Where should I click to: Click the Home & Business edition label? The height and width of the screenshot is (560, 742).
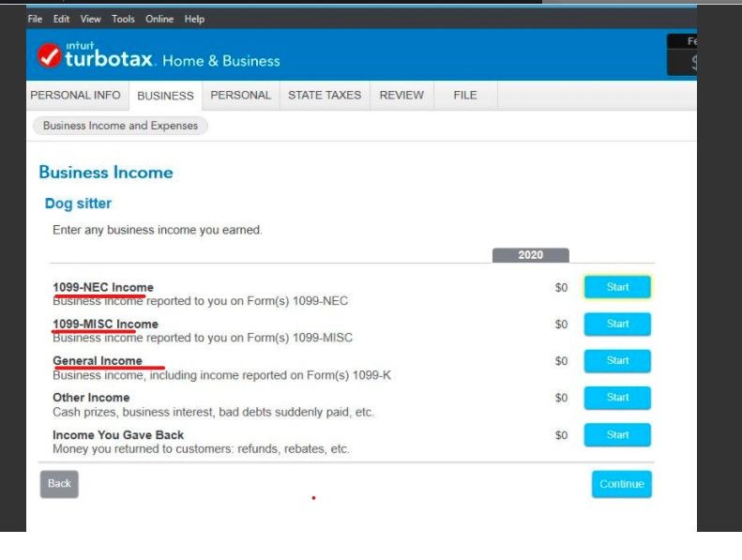(x=221, y=61)
